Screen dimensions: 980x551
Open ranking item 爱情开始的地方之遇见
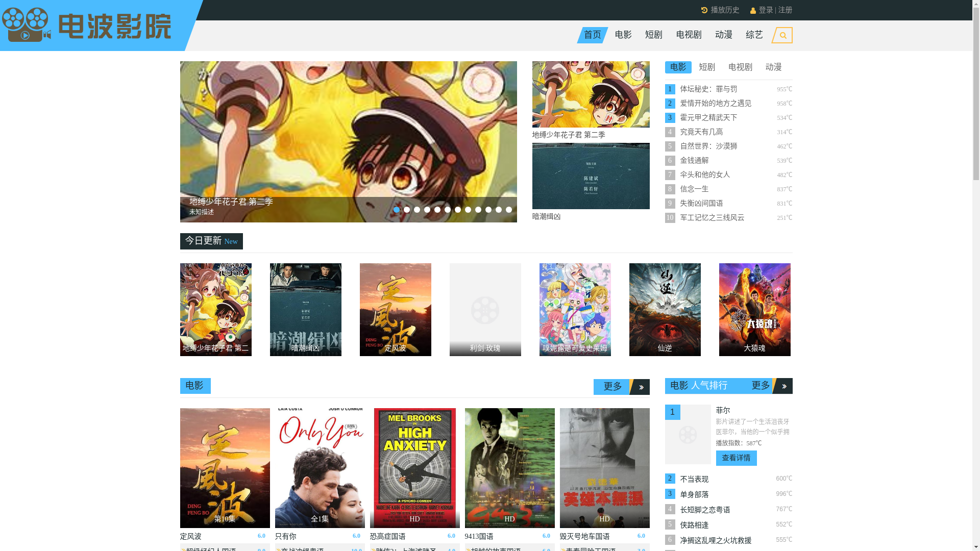(716, 104)
